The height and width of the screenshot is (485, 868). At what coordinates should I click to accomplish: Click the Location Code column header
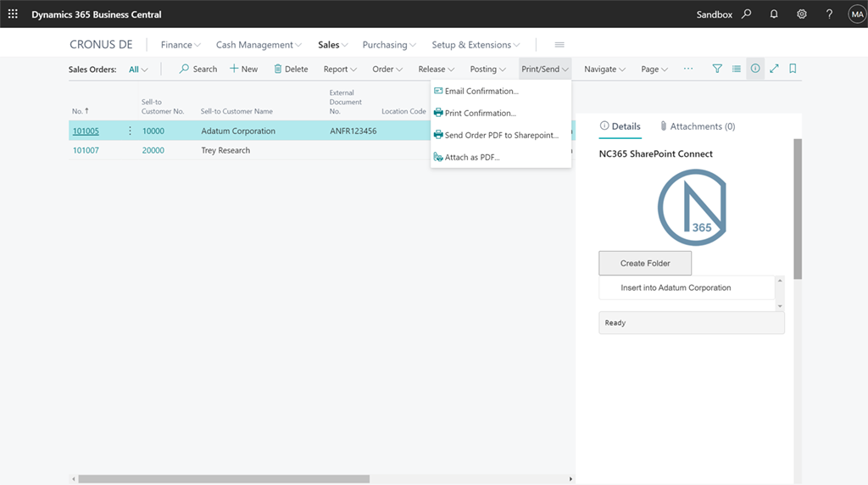click(x=403, y=111)
